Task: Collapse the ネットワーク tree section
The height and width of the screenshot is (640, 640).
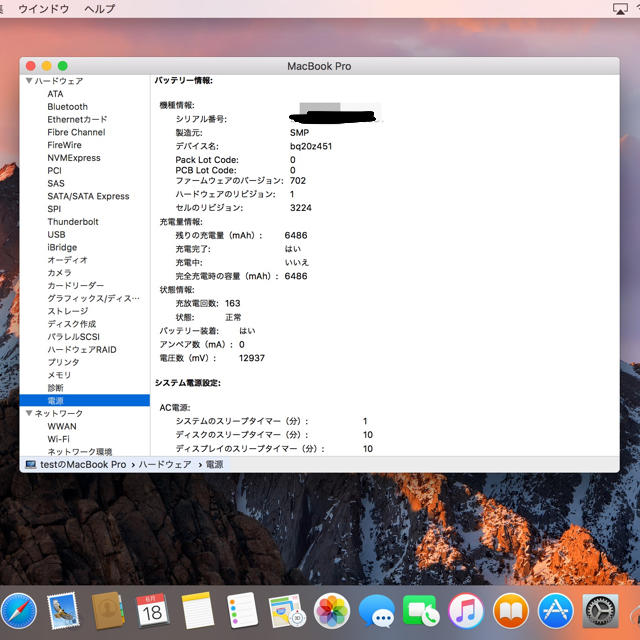Action: click(29, 413)
